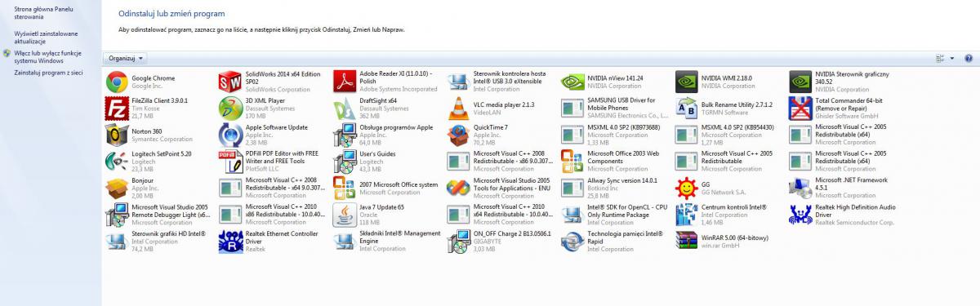Viewport: 980px width, 306px height.
Task: Click the NVIDIA WMI 2.18.0 icon
Action: coord(687,82)
